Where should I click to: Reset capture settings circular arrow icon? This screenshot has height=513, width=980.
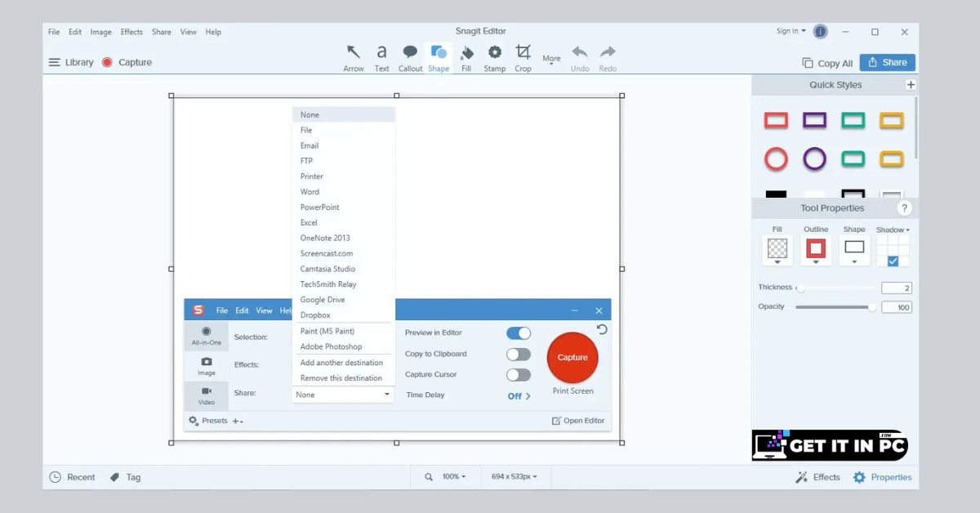point(602,329)
